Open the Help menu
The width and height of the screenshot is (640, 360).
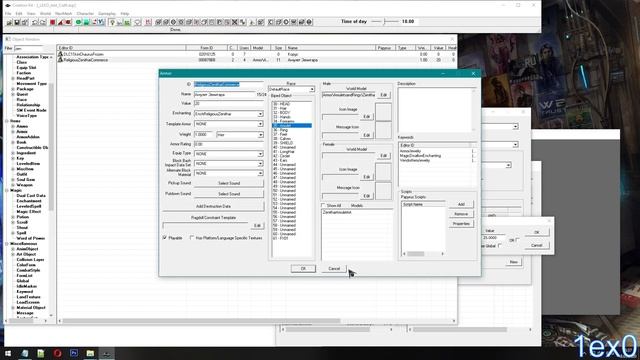[124, 13]
